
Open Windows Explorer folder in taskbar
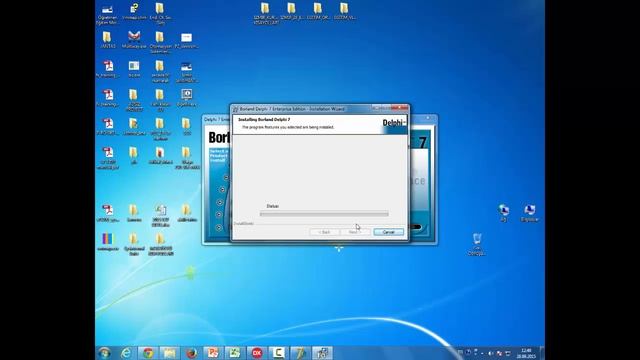(x=169, y=353)
